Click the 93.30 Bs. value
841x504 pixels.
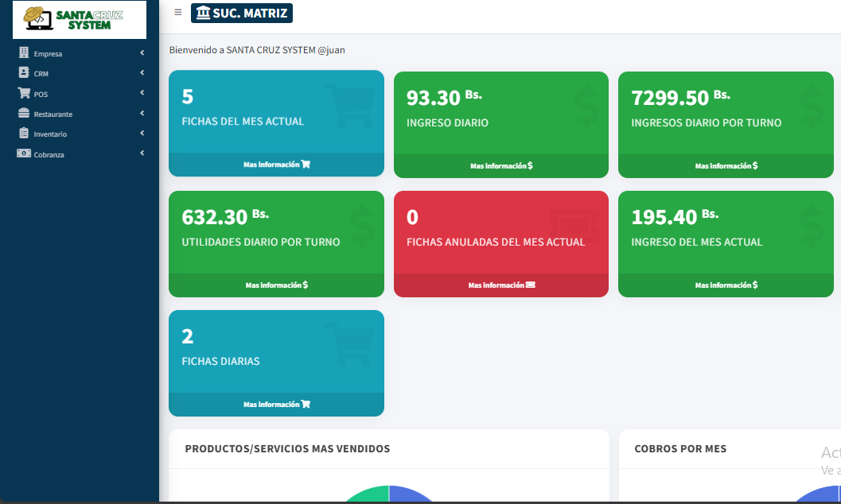tap(444, 98)
